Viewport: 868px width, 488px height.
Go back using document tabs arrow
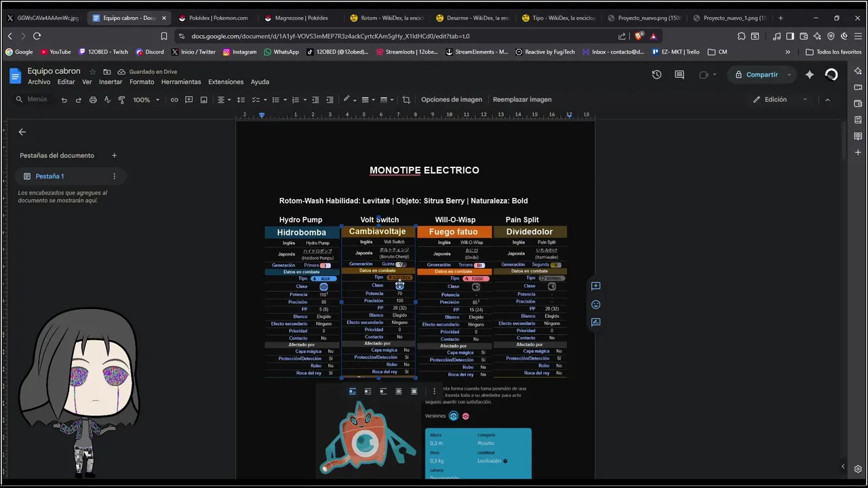click(x=22, y=132)
